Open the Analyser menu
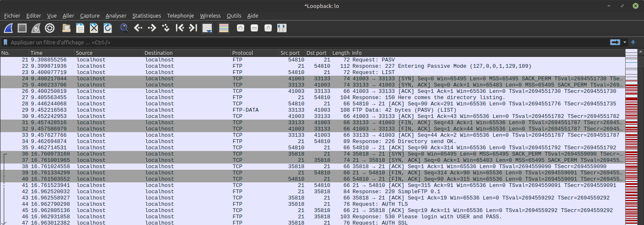The image size is (644, 225). tap(116, 15)
